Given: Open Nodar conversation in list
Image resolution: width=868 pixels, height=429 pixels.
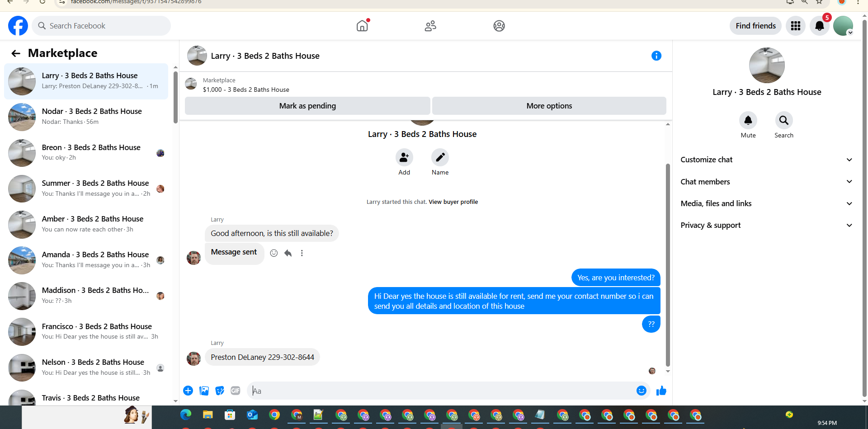Looking at the screenshot, I should coord(86,117).
